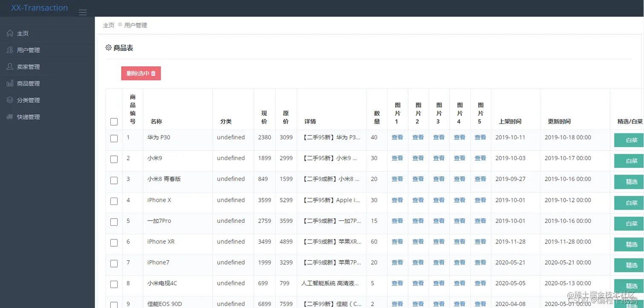View 图片5 查看 link for iPhone X
The height and width of the screenshot is (308, 644).
click(x=480, y=200)
